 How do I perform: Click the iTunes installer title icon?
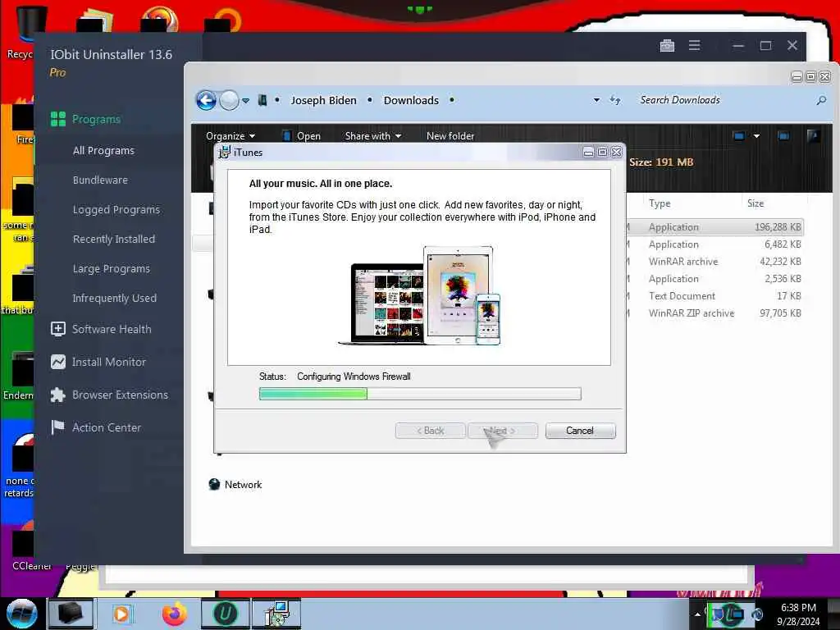pyautogui.click(x=224, y=152)
